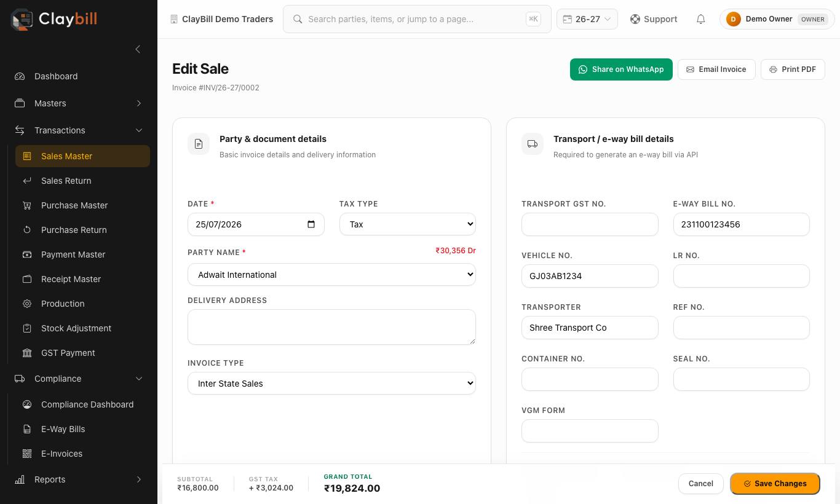Viewport: 840px width, 504px height.
Task: Go to Purchase Master
Action: click(x=82, y=205)
